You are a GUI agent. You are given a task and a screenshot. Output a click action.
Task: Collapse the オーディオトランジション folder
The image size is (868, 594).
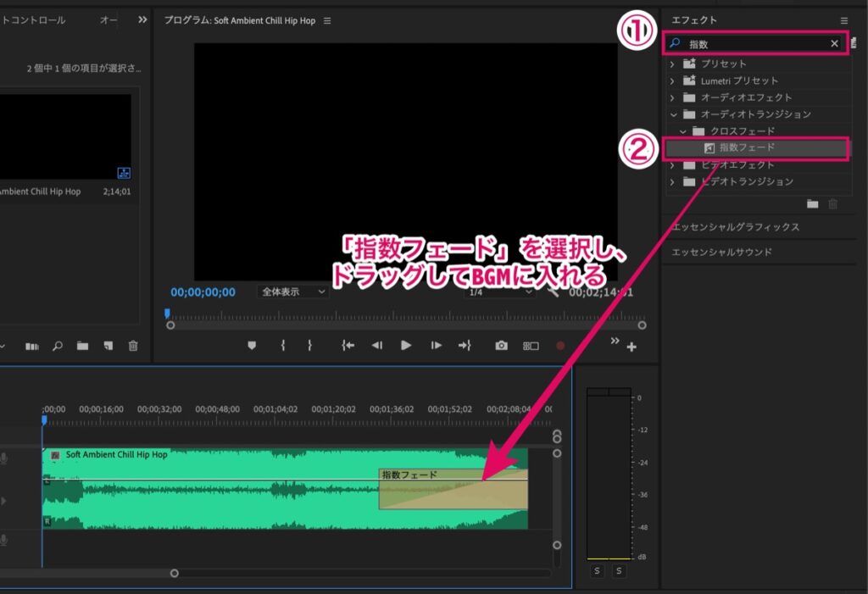[673, 114]
